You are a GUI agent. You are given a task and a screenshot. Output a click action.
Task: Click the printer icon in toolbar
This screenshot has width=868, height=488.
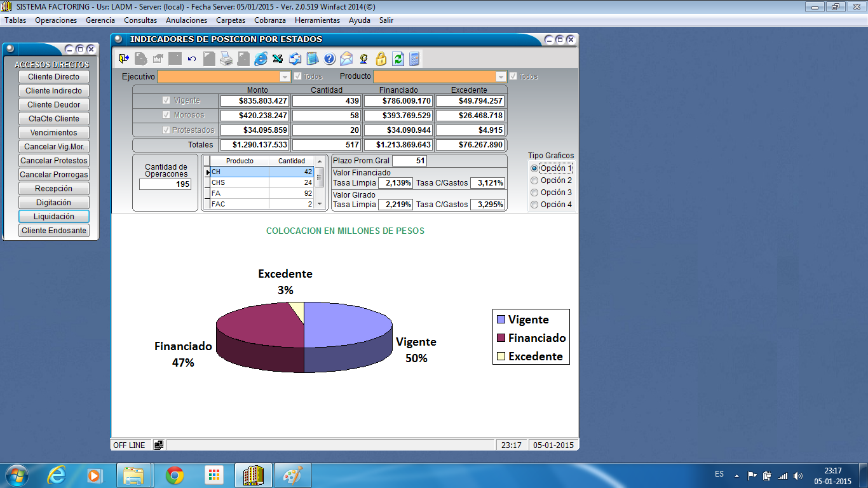point(226,59)
